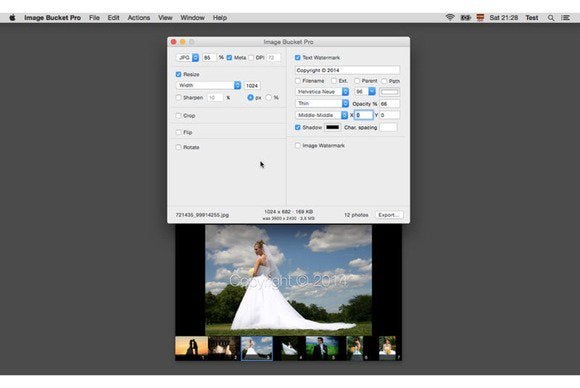Click the Opacity % field showing 66
The width and height of the screenshot is (580, 388).
click(x=390, y=104)
